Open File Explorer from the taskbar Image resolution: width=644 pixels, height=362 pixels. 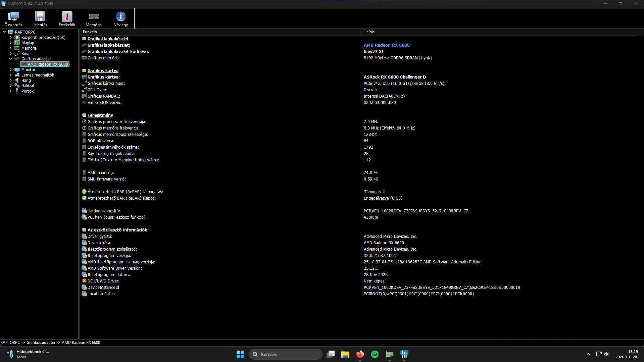pyautogui.click(x=345, y=354)
